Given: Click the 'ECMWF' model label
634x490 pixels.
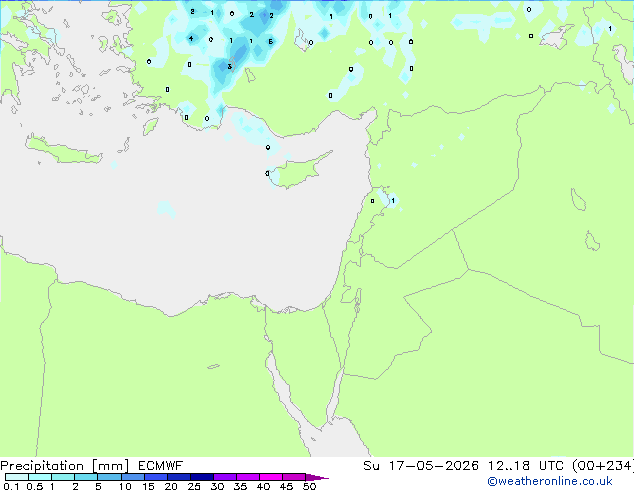Looking at the screenshot, I should [160, 466].
